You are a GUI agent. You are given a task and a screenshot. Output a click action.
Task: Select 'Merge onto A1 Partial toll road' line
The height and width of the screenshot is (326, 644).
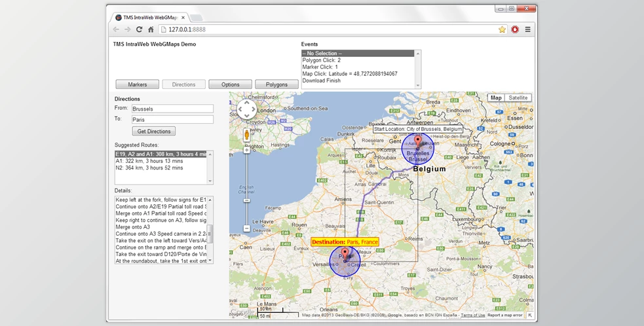point(161,213)
